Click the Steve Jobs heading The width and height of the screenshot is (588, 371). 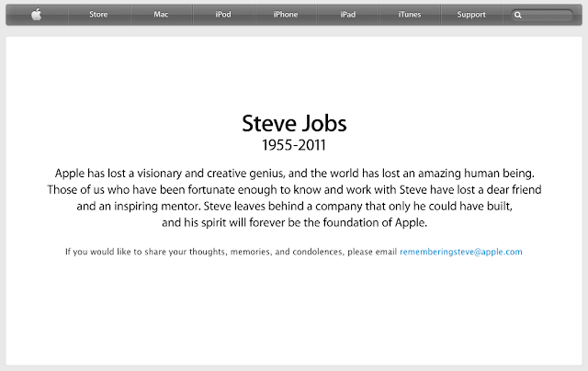click(x=294, y=123)
